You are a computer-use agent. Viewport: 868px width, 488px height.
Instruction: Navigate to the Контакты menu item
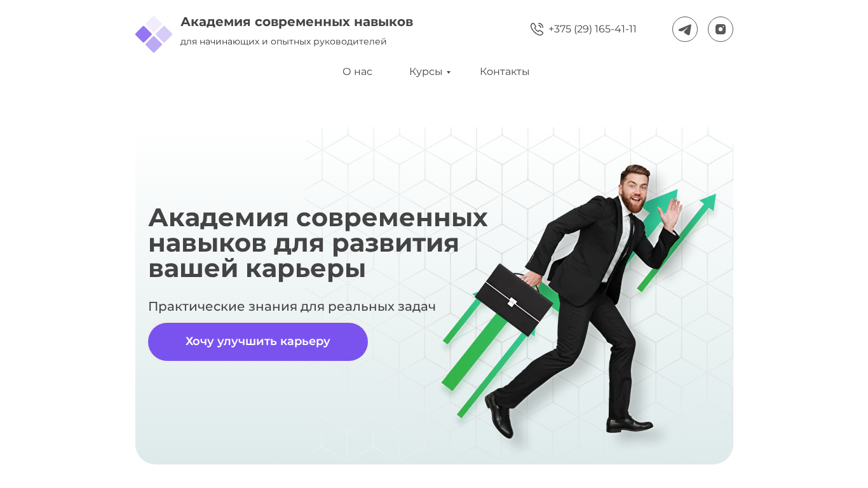pyautogui.click(x=505, y=72)
